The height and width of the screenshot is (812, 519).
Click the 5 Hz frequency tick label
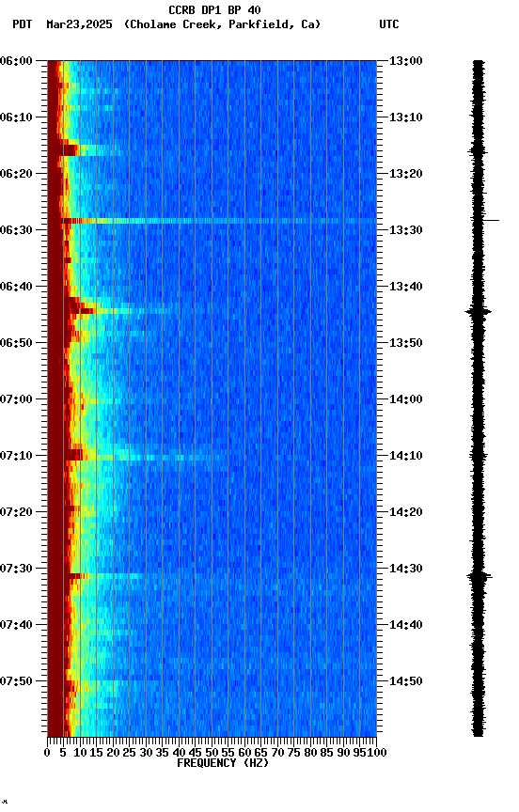coord(63,753)
